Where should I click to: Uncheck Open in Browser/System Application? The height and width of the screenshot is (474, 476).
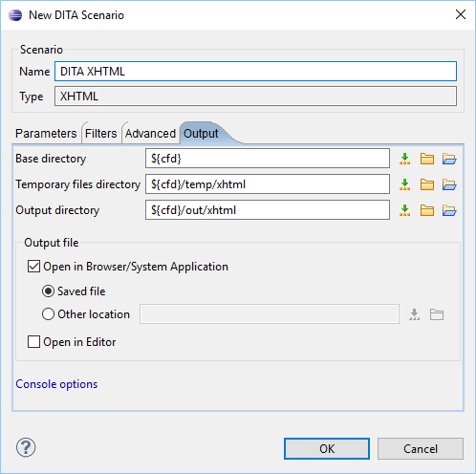pyautogui.click(x=33, y=267)
